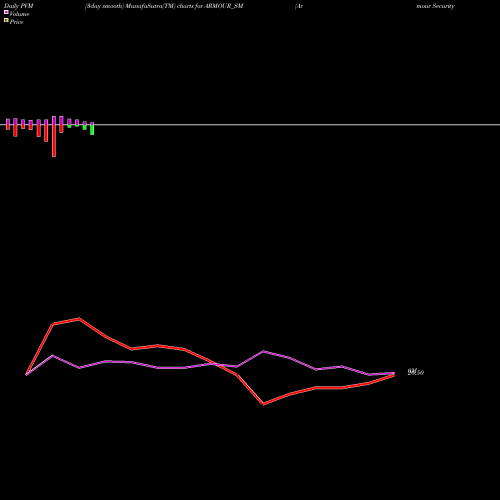Click the MunafaSutra charts for ARMOUR_SM heading
Viewport: 500px width, 500px height.
(x=164, y=6)
